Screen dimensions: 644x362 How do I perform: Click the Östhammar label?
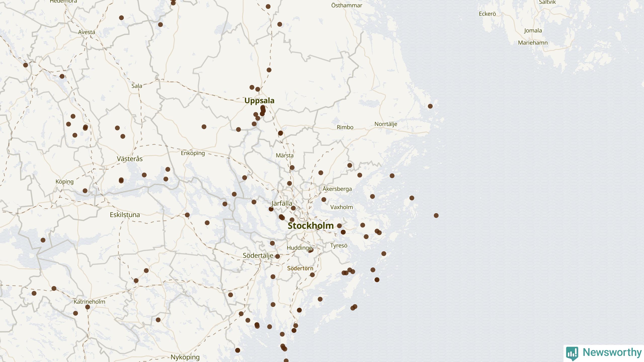point(347,5)
